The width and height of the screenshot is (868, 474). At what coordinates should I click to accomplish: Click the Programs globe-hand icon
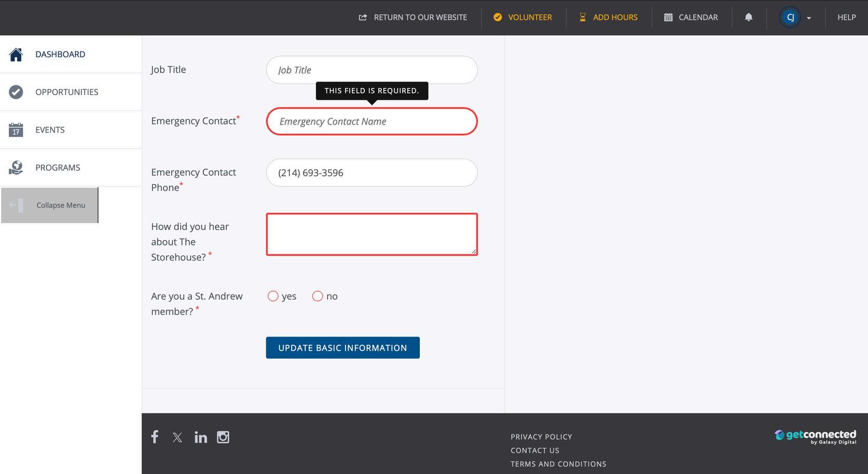[16, 168]
